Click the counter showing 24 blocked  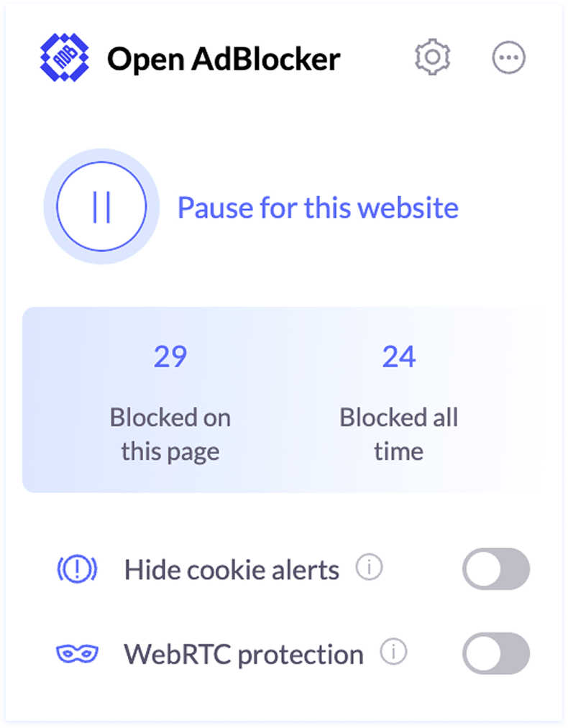coord(400,356)
